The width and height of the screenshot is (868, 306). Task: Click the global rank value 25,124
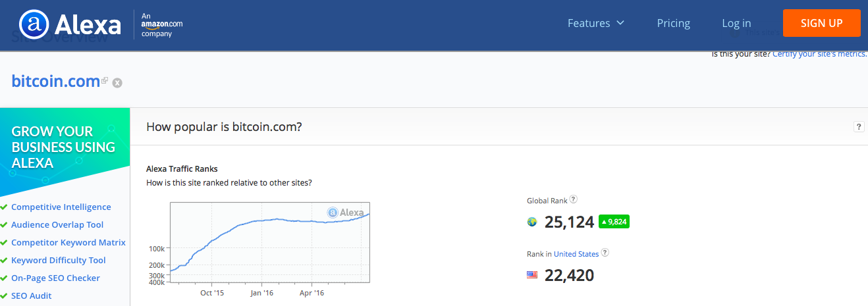570,222
